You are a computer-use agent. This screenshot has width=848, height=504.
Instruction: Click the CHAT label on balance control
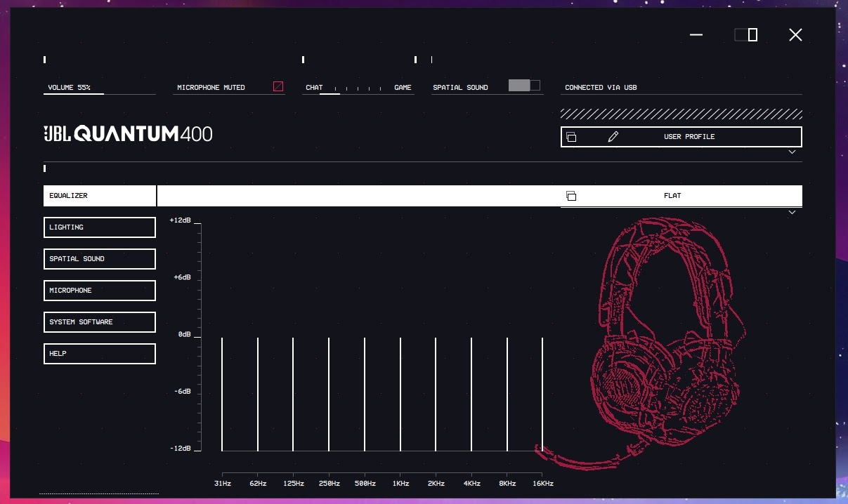pyautogui.click(x=314, y=88)
